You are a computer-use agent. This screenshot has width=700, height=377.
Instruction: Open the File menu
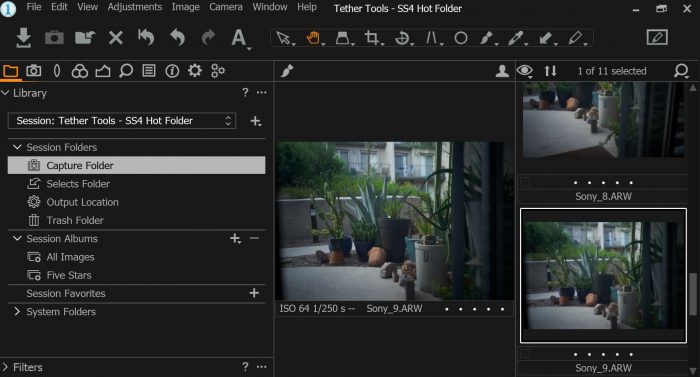[34, 7]
